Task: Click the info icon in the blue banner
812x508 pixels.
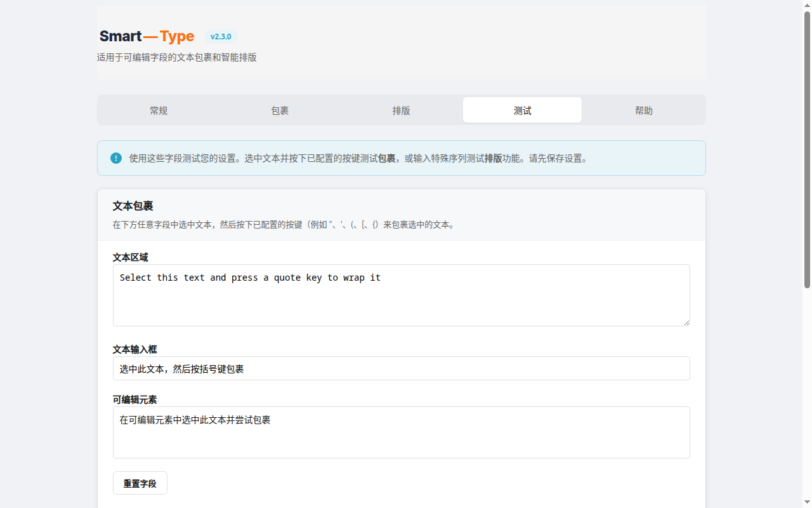Action: click(x=116, y=158)
